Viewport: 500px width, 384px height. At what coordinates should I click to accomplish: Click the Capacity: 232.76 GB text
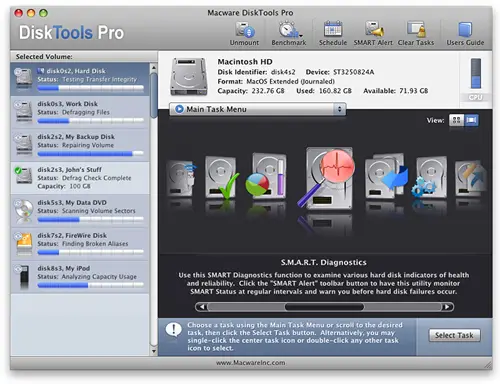(251, 91)
